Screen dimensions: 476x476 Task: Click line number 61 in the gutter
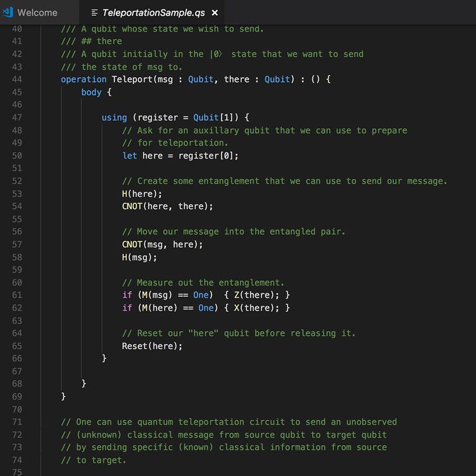17,295
